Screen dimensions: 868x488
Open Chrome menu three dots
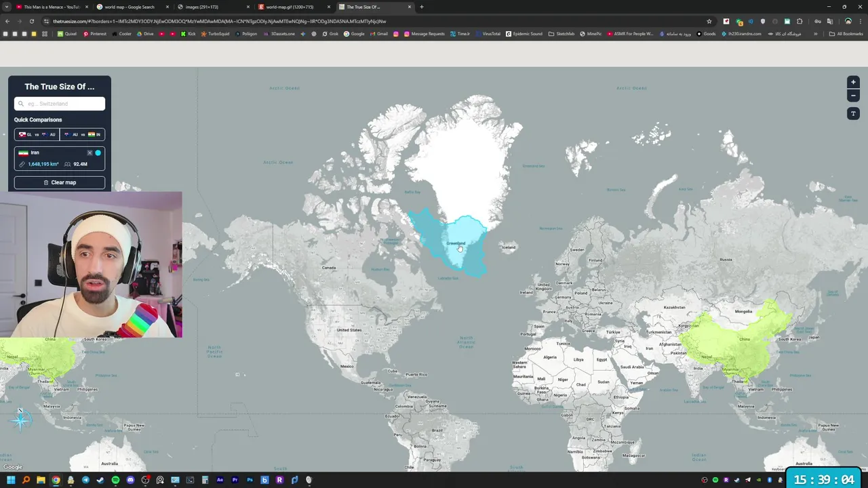coord(861,21)
